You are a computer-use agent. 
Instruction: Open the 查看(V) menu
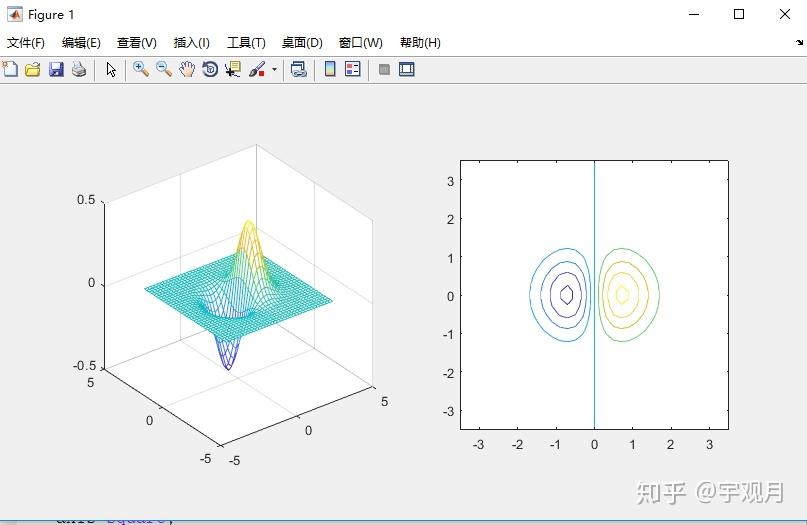[137, 43]
